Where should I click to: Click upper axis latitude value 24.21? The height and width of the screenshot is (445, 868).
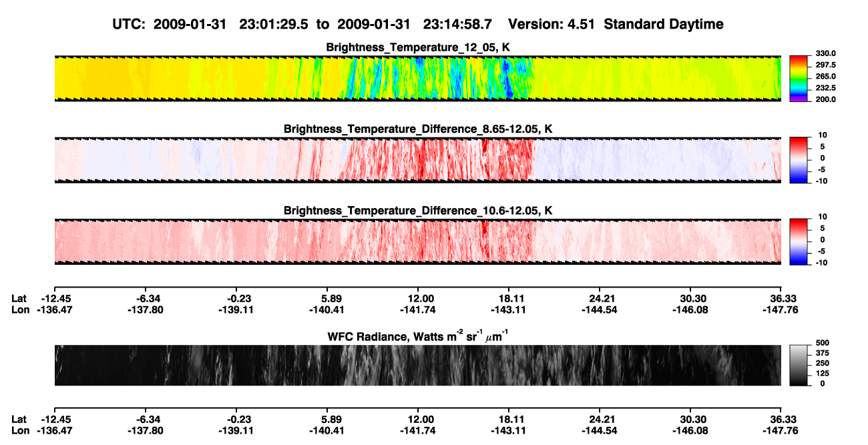(600, 298)
